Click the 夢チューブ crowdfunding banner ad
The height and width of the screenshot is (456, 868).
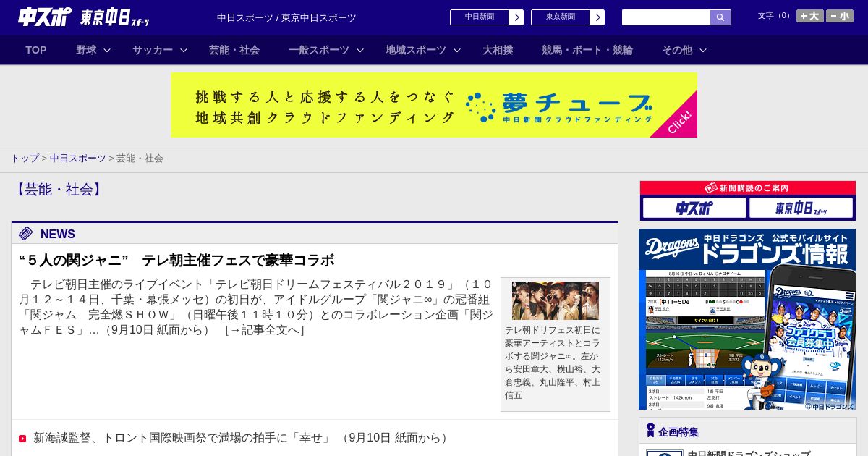(x=434, y=105)
